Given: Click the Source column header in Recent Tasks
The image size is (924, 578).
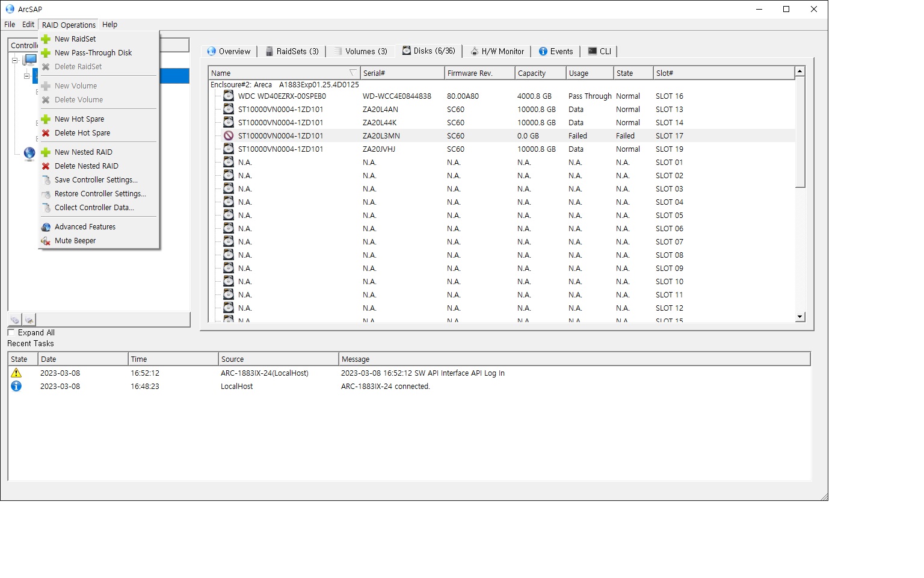Looking at the screenshot, I should coord(279,359).
